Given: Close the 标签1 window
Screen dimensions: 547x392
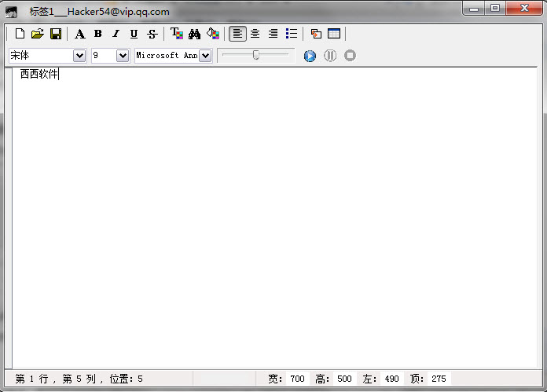Looking at the screenshot, I should pyautogui.click(x=524, y=9).
